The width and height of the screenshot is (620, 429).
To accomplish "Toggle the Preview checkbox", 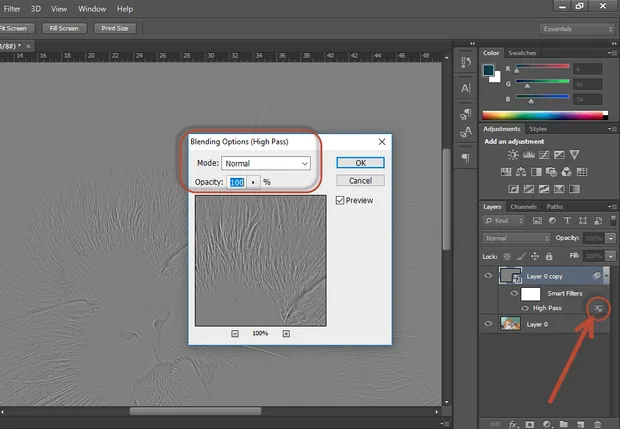I will [x=340, y=200].
